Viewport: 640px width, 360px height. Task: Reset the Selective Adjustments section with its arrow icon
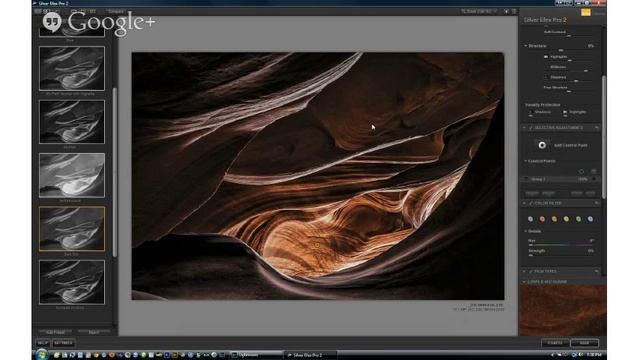point(596,128)
